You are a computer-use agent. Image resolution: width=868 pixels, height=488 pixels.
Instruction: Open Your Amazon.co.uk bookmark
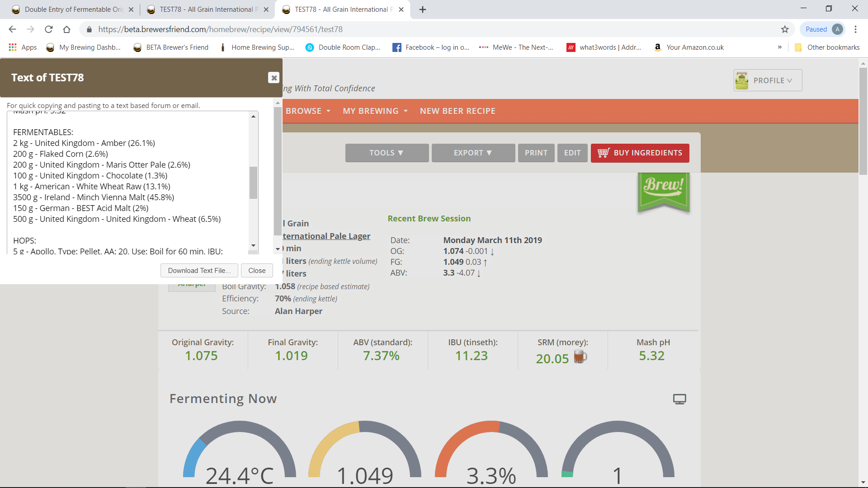(689, 47)
